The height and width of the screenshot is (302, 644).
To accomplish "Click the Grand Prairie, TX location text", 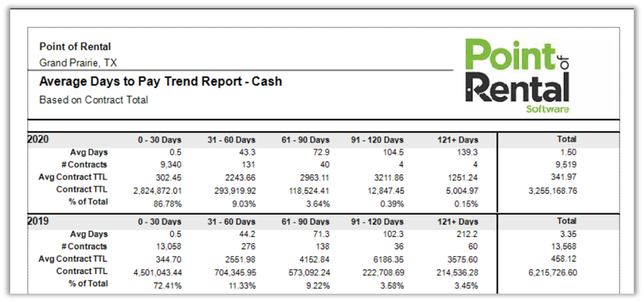I will [78, 63].
